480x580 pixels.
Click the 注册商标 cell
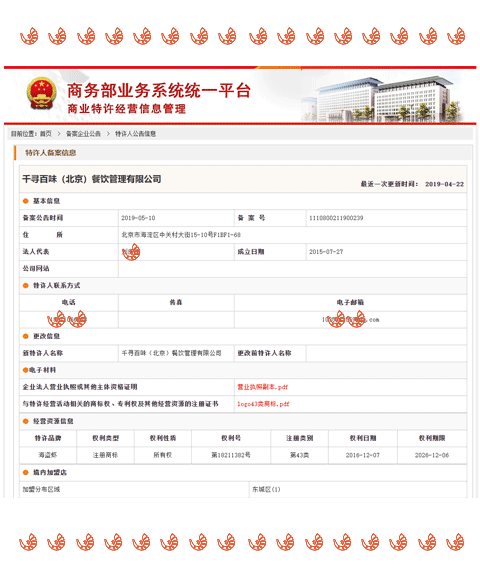105,455
